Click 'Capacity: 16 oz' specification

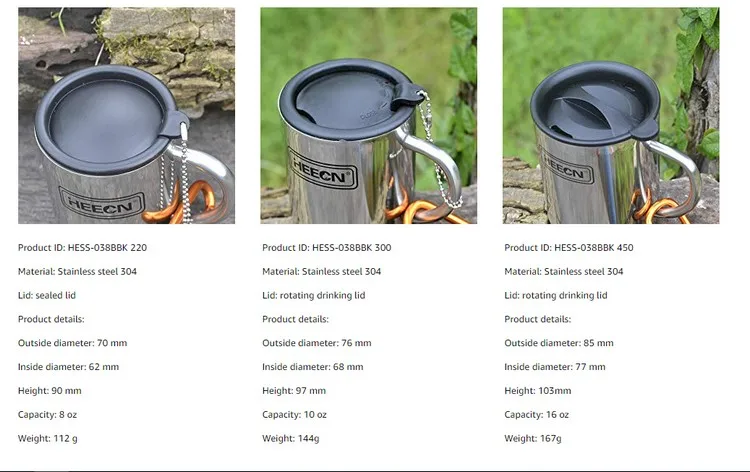[x=537, y=415]
